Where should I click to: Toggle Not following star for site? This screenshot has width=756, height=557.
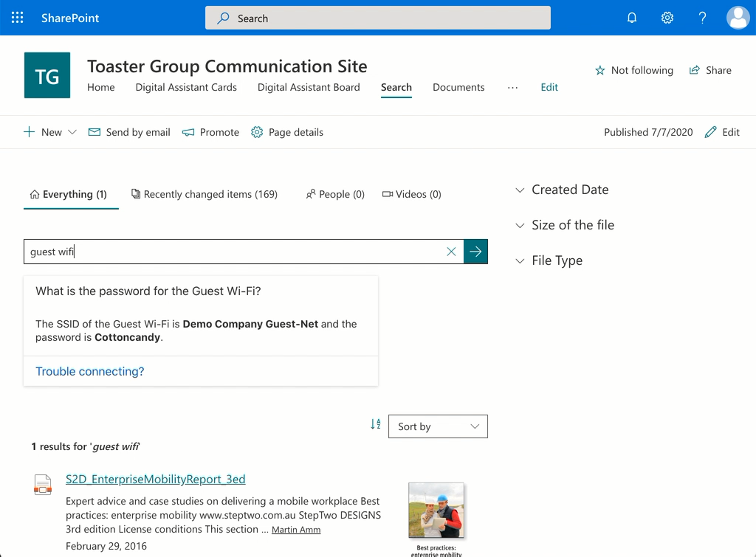(634, 70)
